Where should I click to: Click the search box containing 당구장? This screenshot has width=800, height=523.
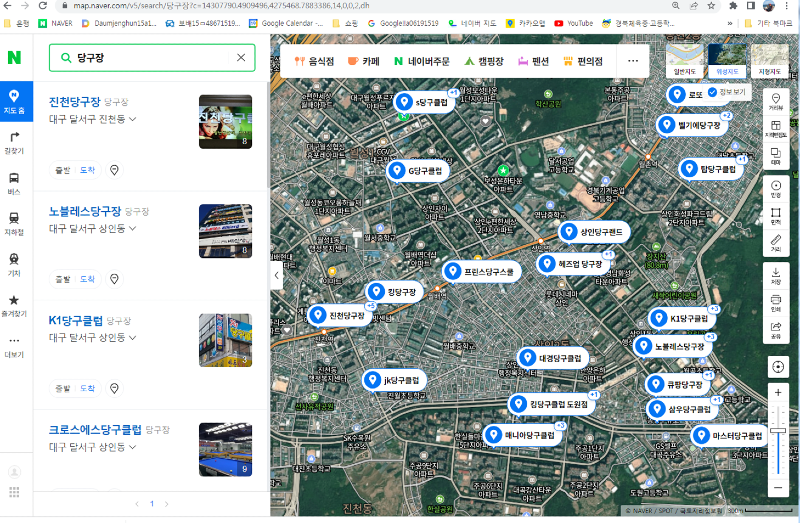click(152, 58)
